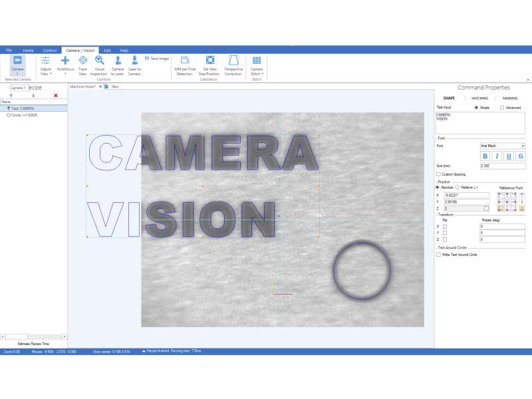Open the Adjust View dropdown
Screen dimensions: 532x399
tap(46, 66)
